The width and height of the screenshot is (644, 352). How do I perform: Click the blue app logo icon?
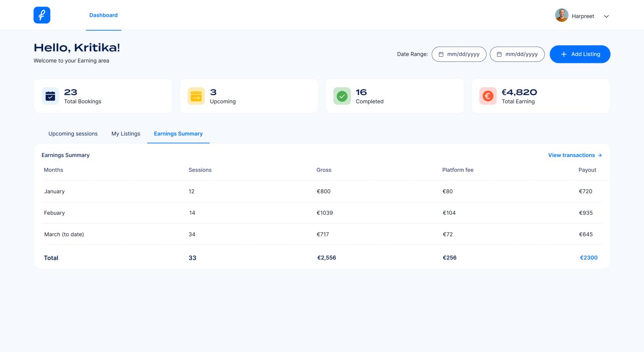tap(42, 15)
